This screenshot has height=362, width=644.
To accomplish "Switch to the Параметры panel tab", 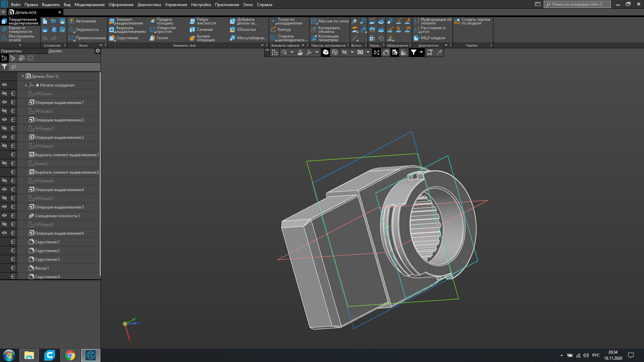I will [11, 51].
